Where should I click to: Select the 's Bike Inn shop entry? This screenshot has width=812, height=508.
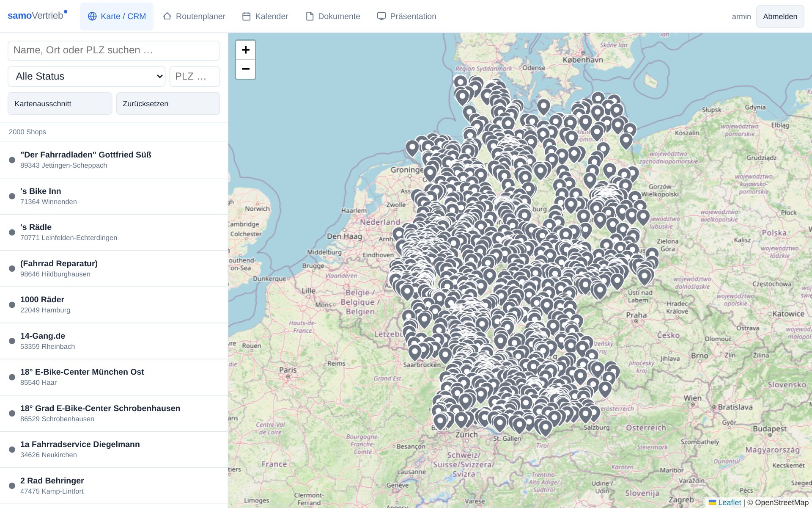(x=114, y=196)
